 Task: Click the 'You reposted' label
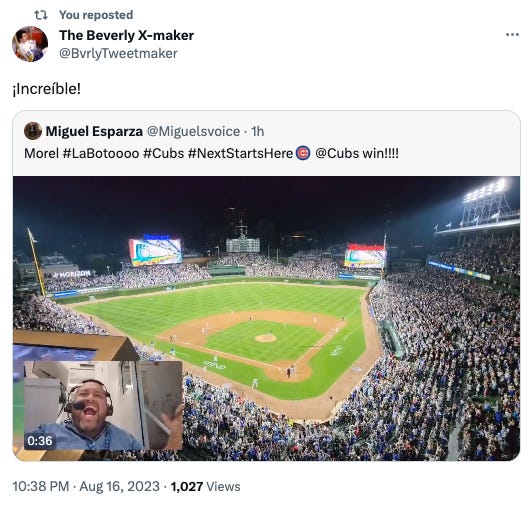click(x=96, y=15)
